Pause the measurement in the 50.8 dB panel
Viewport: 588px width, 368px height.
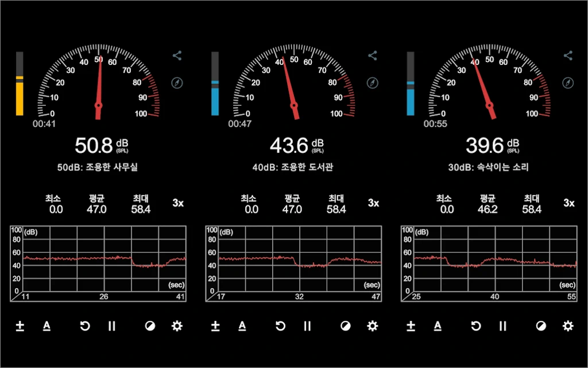(112, 326)
